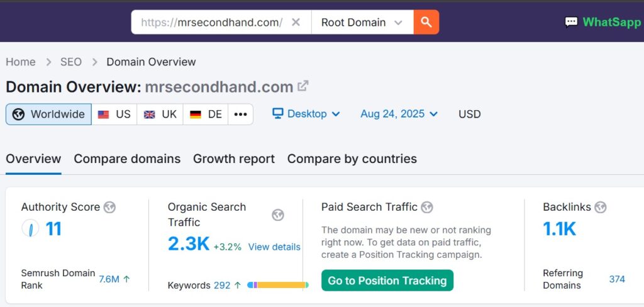The image size is (644, 307).
Task: Click the UK flag icon
Action: [150, 114]
